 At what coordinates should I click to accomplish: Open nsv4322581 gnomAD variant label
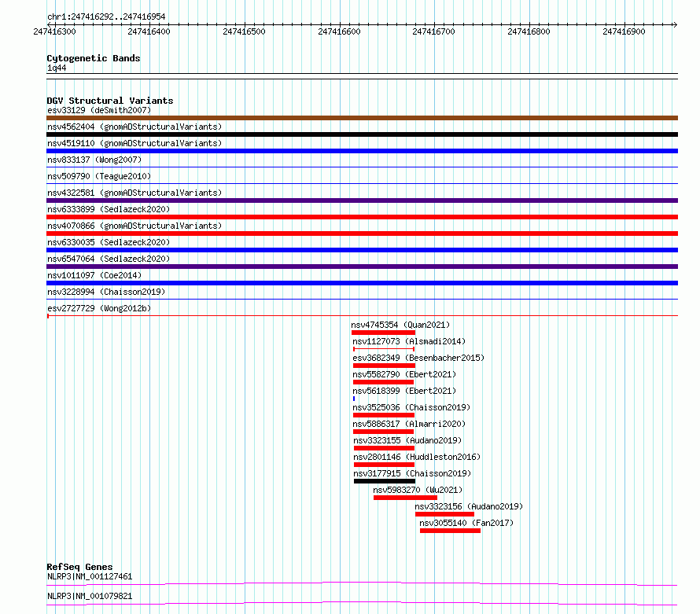pos(134,193)
